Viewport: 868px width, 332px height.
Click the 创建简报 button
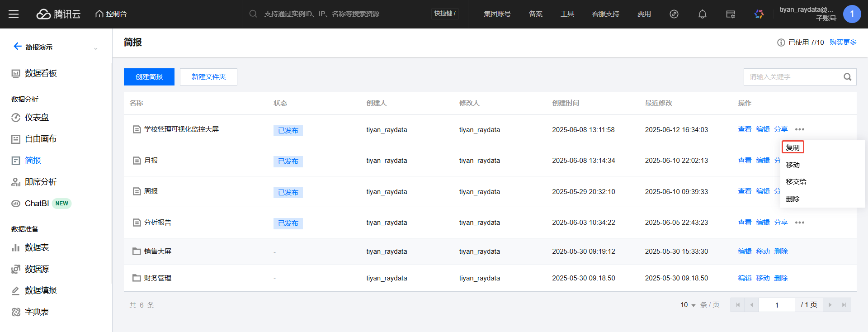point(149,77)
